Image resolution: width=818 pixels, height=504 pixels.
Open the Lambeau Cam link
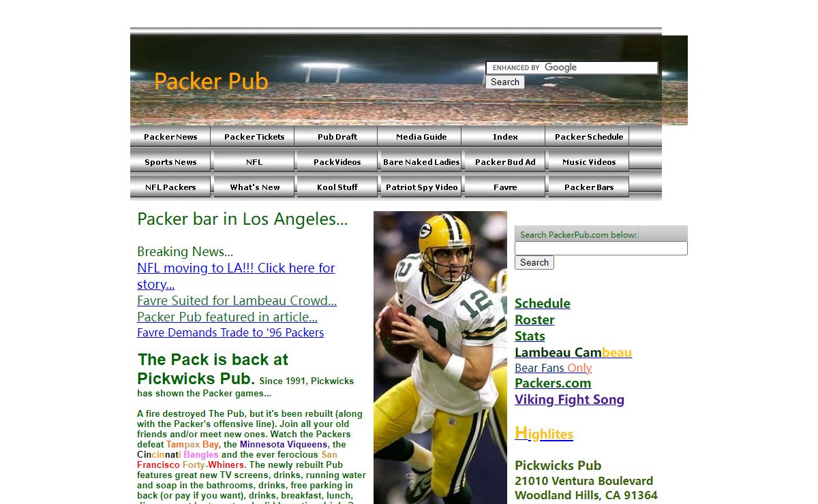tap(573, 352)
